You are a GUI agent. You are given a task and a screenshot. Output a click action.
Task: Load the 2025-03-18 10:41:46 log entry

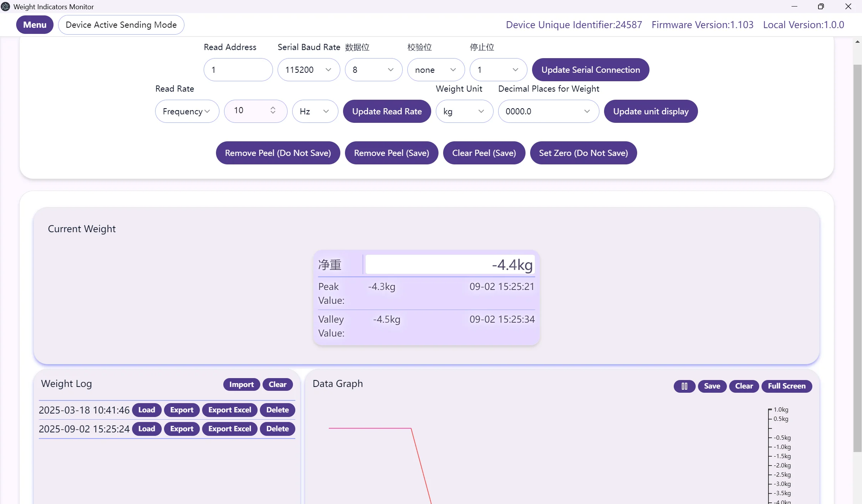(x=147, y=410)
